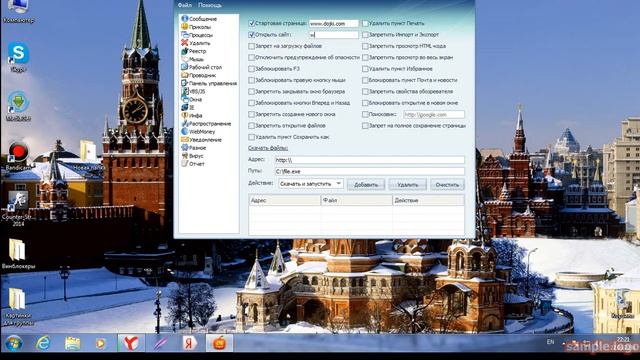
Task: Enable Заблокировать правую кнопку мыши
Action: coord(251,80)
